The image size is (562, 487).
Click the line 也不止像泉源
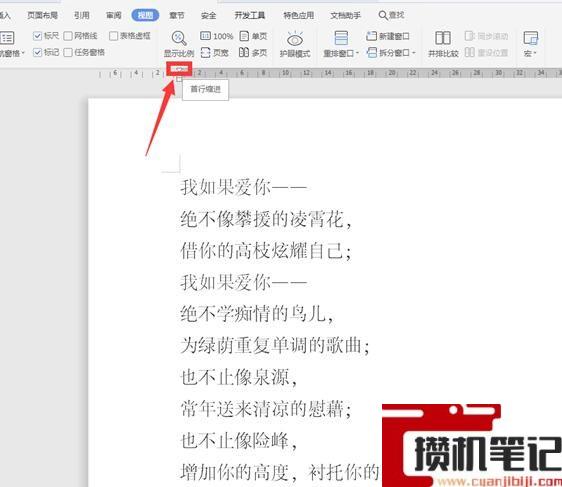[x=238, y=377]
